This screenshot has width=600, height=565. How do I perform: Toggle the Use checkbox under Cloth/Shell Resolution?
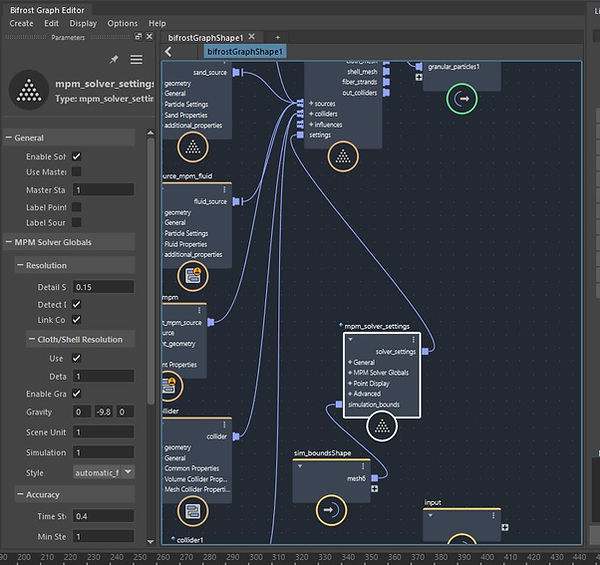click(x=77, y=358)
